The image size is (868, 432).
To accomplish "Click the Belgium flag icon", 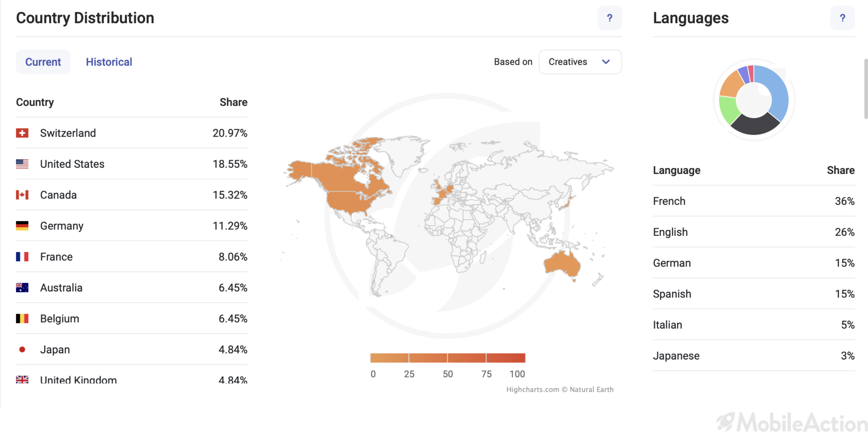I will point(22,319).
